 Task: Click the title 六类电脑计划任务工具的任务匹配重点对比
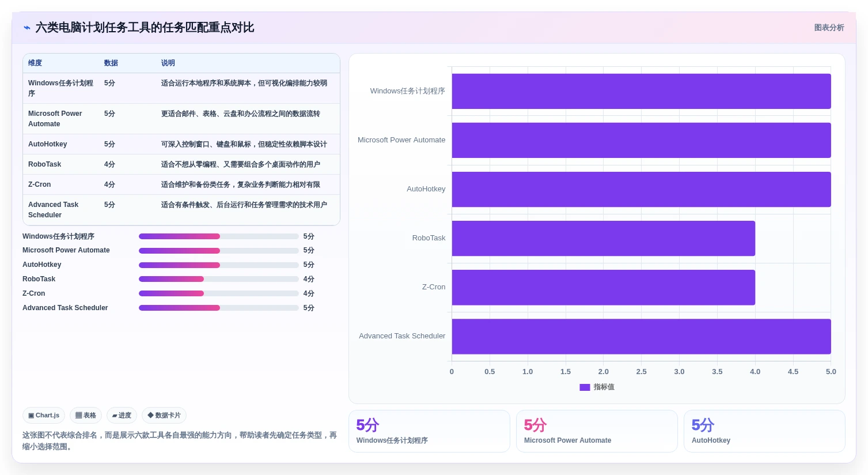click(145, 28)
